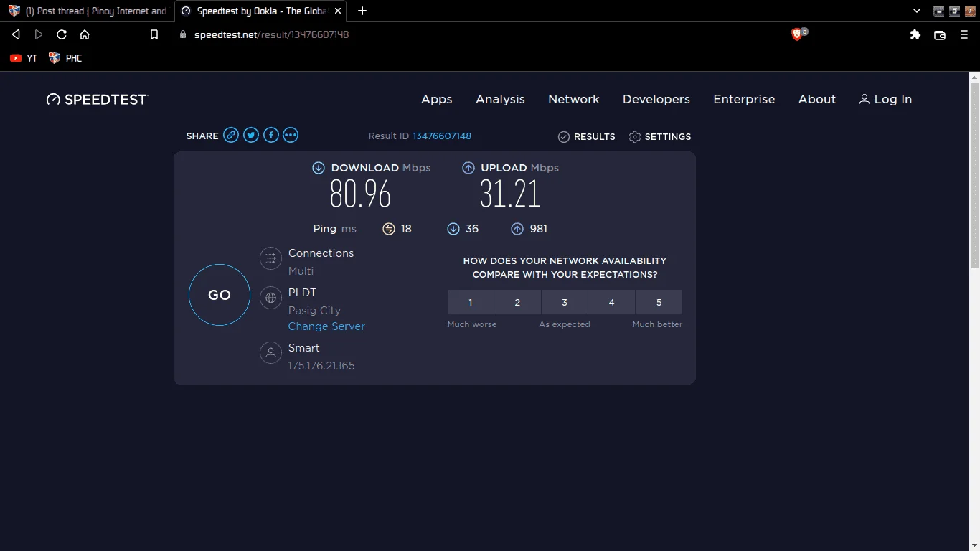The height and width of the screenshot is (551, 980).
Task: Rate network availability as 1 Much worse
Action: (x=471, y=302)
